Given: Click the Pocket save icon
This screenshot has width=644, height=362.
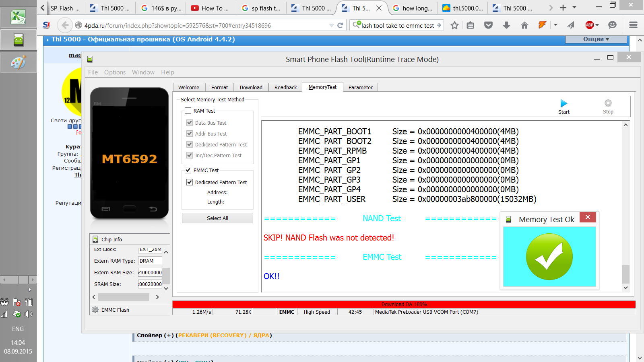Looking at the screenshot, I should coord(488,25).
